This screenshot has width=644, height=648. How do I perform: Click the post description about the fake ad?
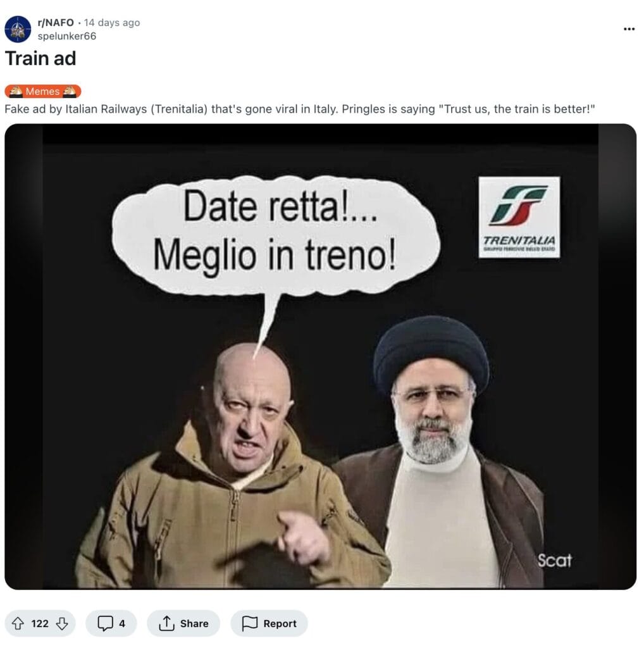pyautogui.click(x=300, y=109)
